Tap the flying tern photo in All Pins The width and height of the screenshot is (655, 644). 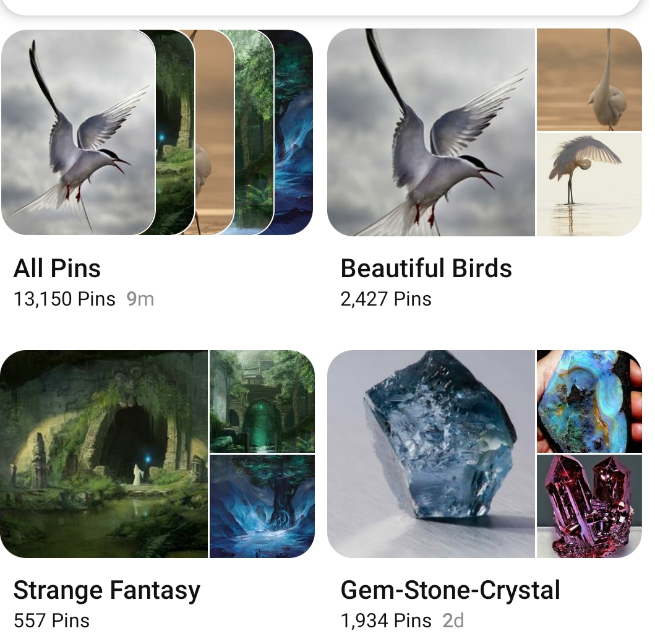[78, 132]
